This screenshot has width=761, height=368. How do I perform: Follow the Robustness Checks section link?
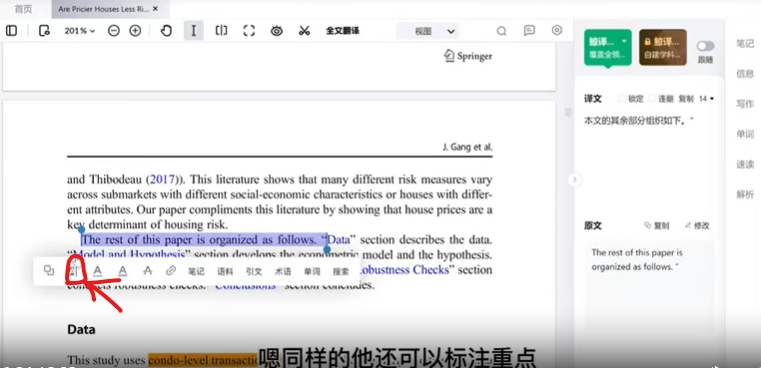pyautogui.click(x=404, y=269)
